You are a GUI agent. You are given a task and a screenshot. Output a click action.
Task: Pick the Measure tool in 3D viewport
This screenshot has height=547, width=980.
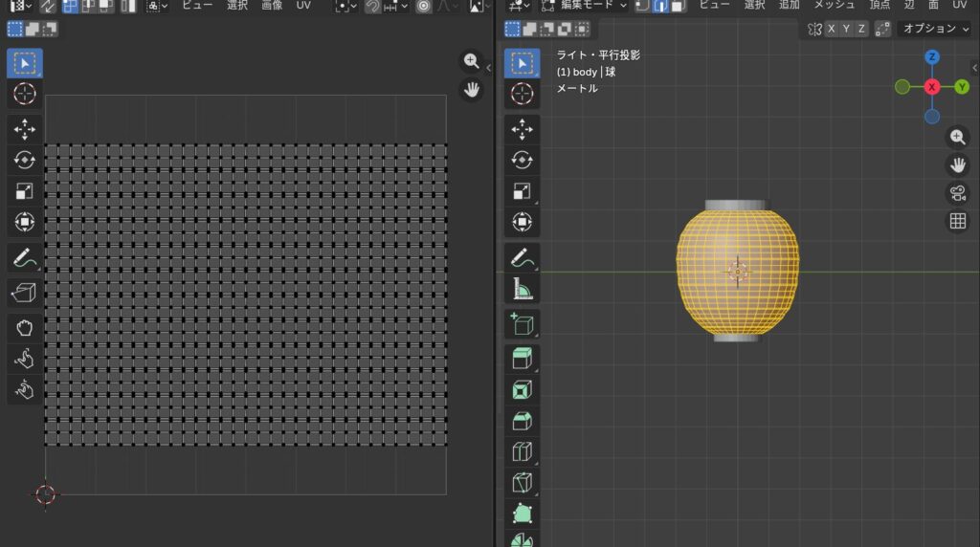(x=522, y=288)
